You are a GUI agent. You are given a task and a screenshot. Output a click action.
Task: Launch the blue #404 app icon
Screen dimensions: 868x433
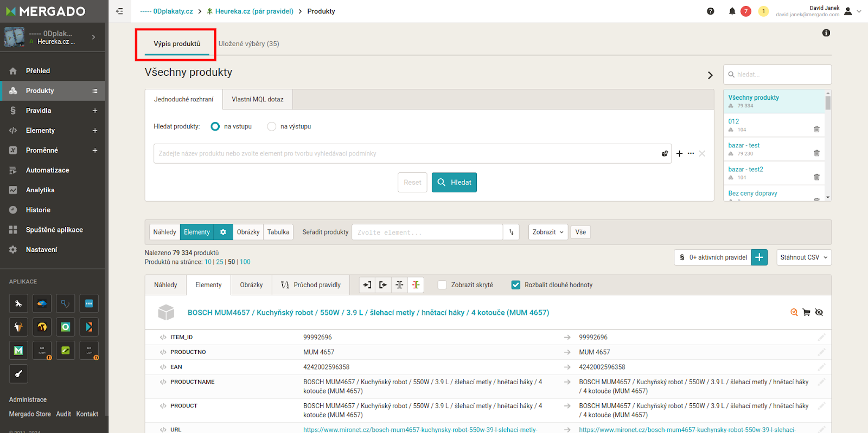click(x=89, y=303)
